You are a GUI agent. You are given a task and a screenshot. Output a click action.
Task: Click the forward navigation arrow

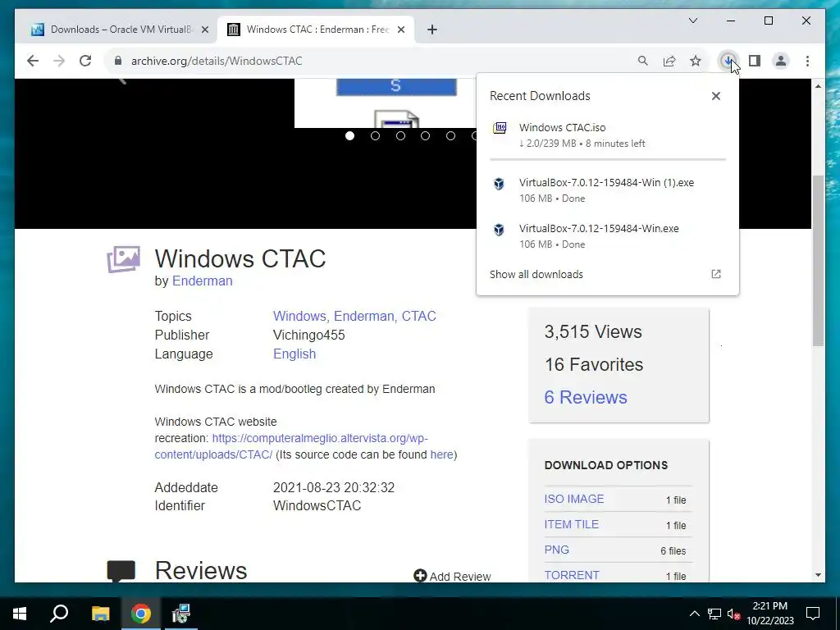pos(59,61)
